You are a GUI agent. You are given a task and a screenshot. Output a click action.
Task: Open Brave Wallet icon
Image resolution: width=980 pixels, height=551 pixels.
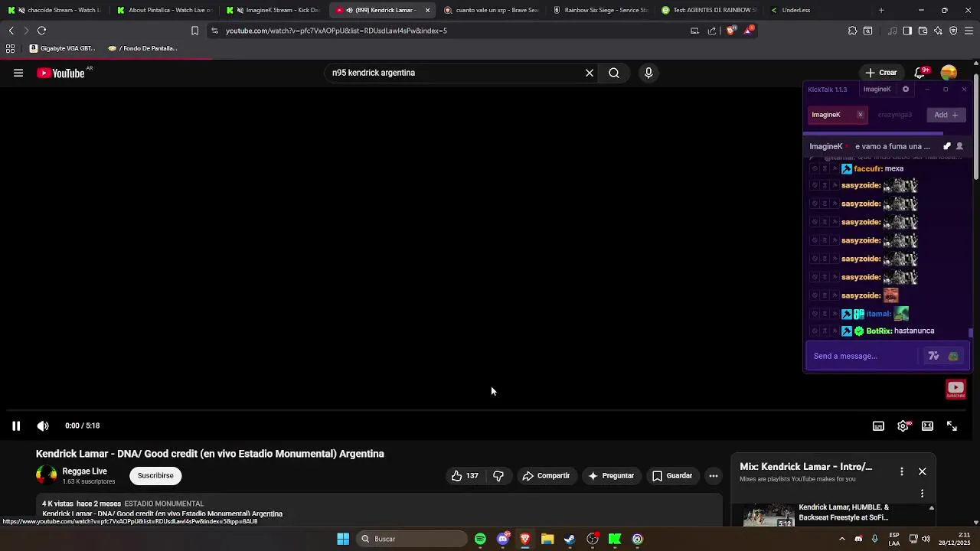(x=923, y=31)
